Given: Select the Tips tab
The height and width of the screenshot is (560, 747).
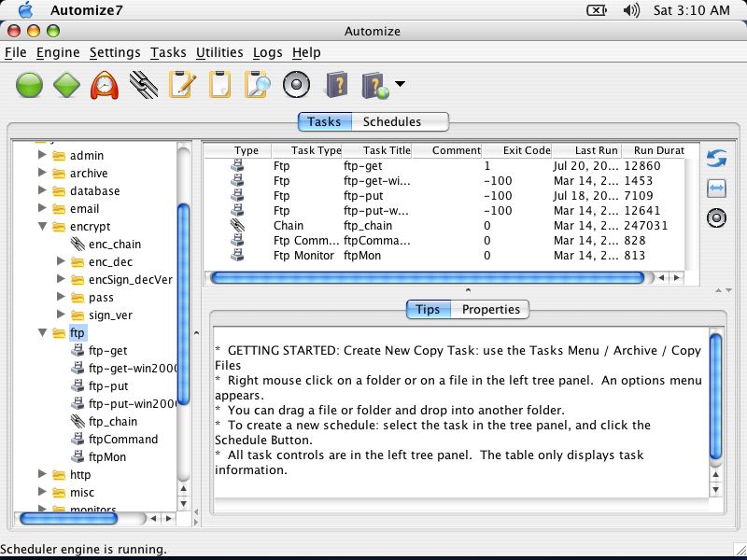Looking at the screenshot, I should coord(428,310).
